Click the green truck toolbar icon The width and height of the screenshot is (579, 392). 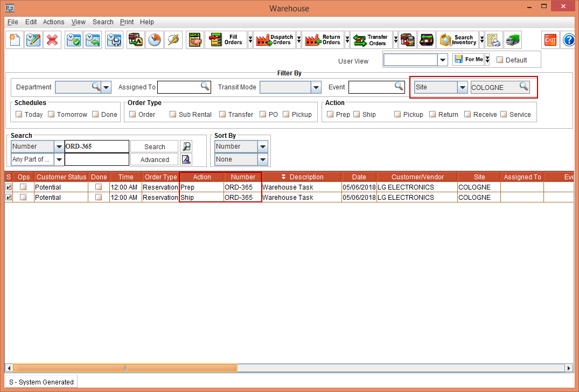click(513, 40)
